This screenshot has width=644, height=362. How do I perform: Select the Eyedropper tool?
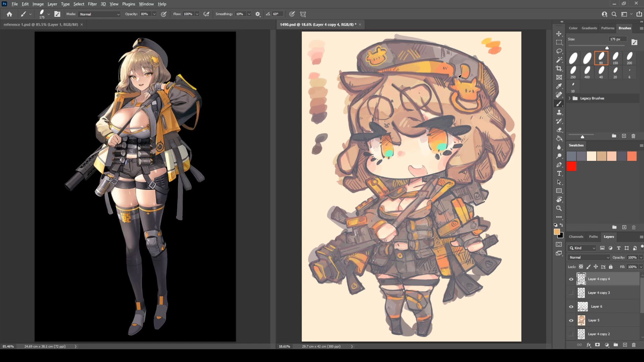[559, 86]
